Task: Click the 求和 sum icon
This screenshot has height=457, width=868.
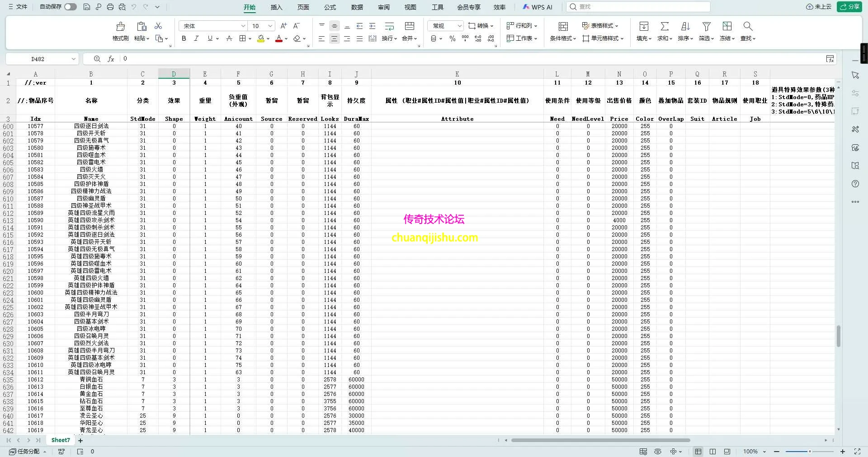Action: 665,26
